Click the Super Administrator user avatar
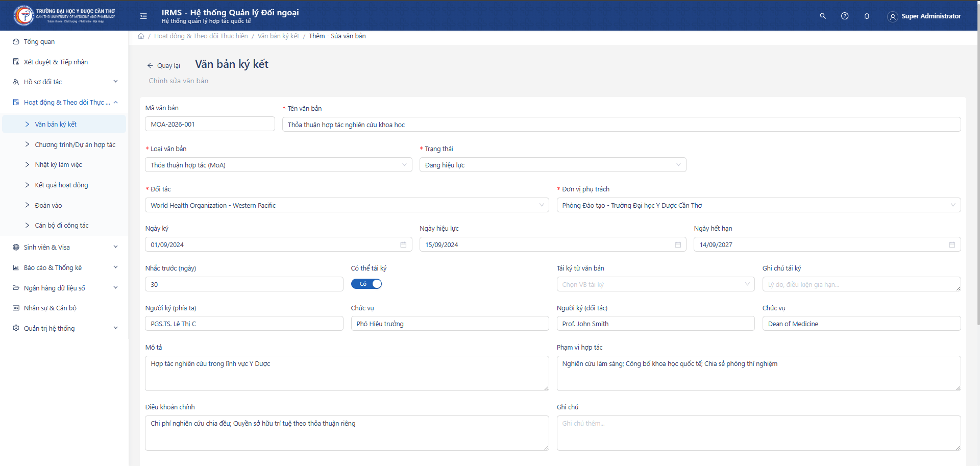The width and height of the screenshot is (980, 466). tap(892, 17)
